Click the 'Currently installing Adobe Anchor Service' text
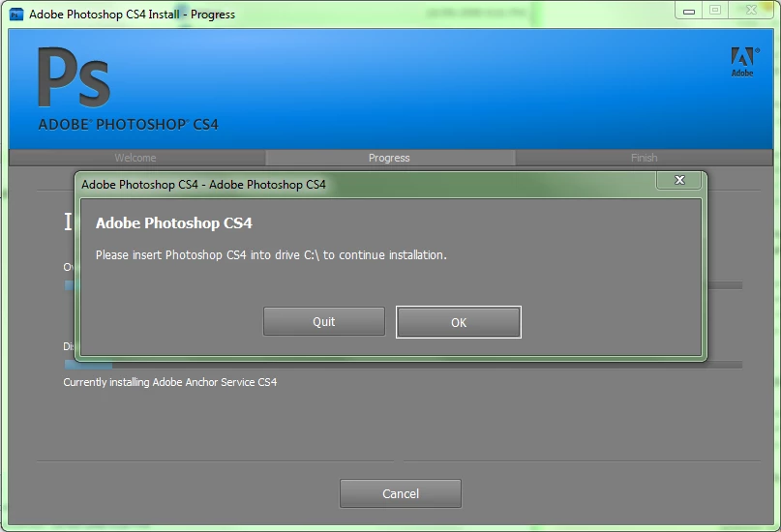 pos(170,382)
